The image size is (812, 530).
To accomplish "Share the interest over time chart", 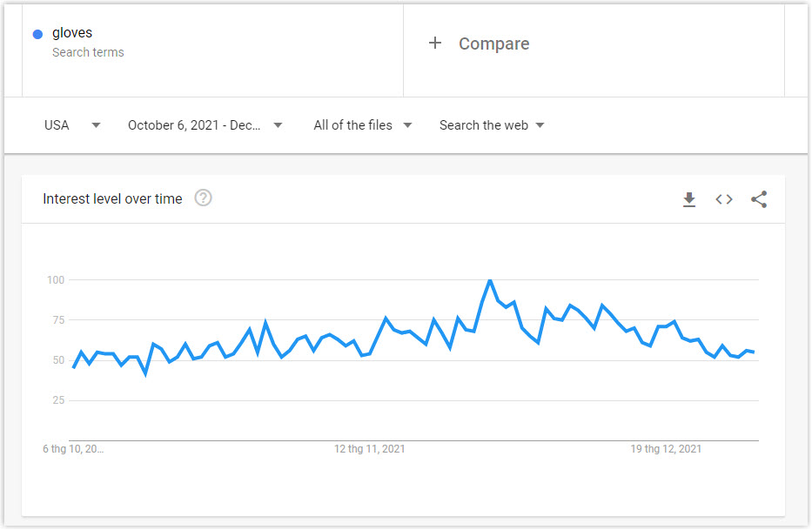I will pos(759,199).
